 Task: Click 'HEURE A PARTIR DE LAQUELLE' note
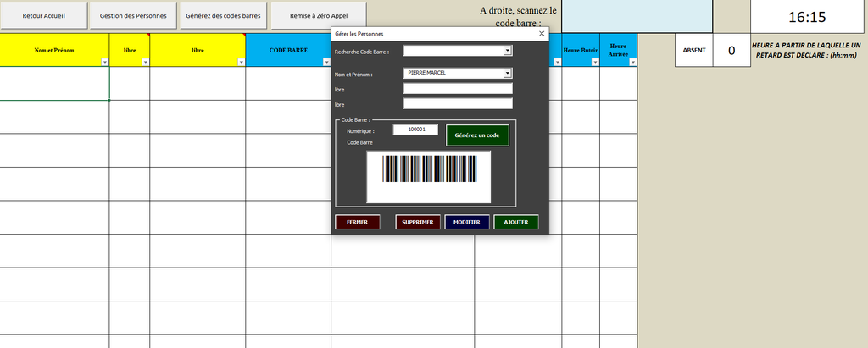[x=807, y=50]
